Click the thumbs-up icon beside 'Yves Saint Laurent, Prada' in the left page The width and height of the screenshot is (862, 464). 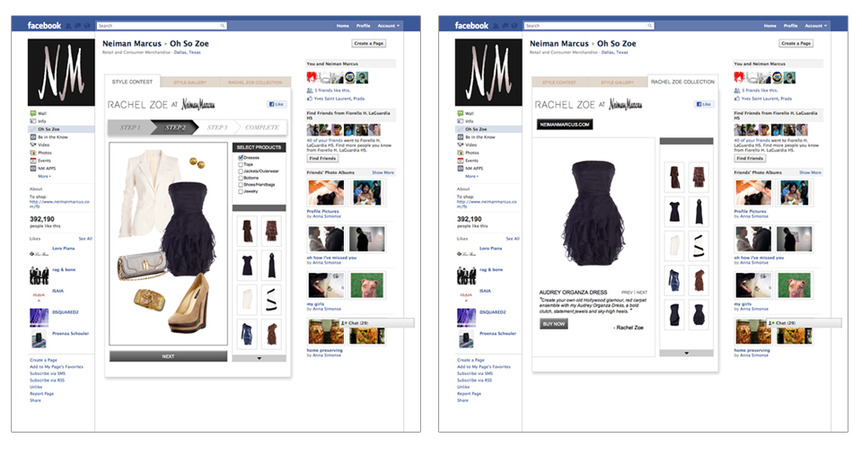[x=310, y=98]
